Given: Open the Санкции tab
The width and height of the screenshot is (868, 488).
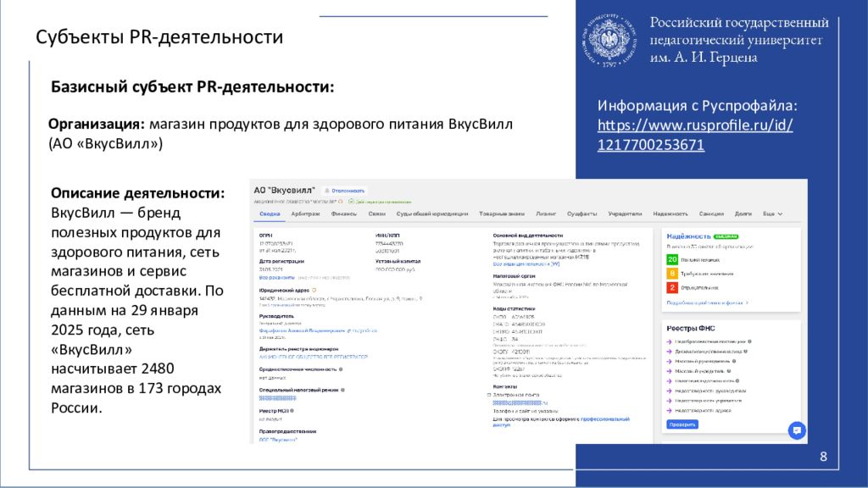Looking at the screenshot, I should pos(711,213).
